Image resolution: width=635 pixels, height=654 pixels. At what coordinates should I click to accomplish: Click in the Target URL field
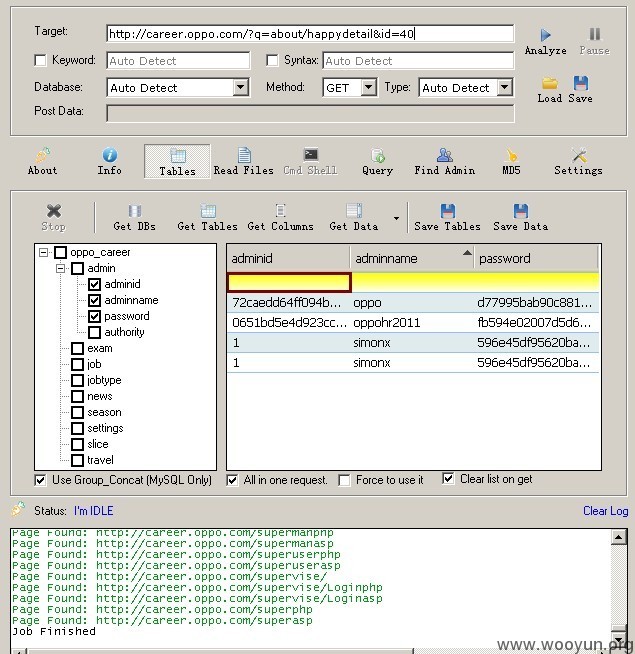click(310, 33)
